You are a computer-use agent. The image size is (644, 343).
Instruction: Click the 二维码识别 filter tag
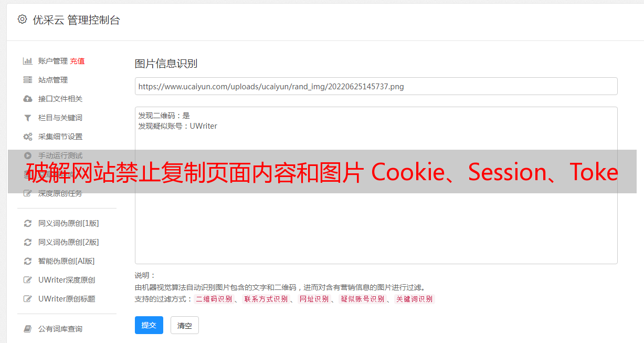[214, 299]
